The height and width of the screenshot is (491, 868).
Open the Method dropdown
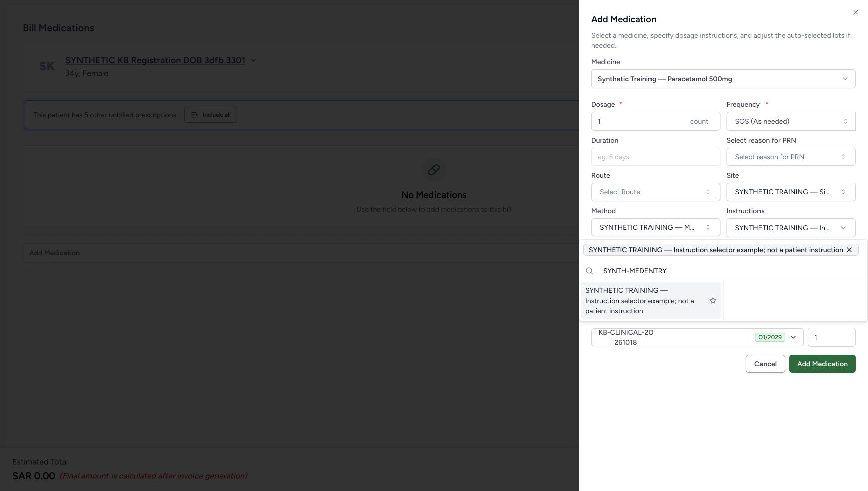(x=656, y=227)
